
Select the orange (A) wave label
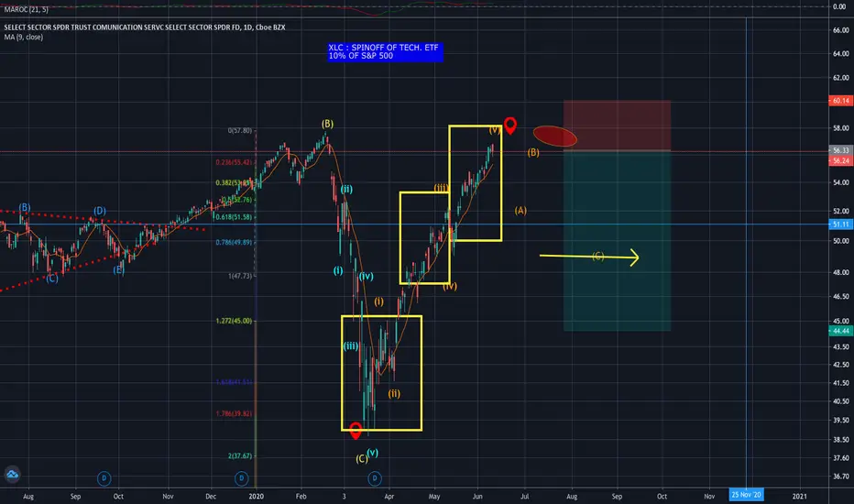coord(520,211)
